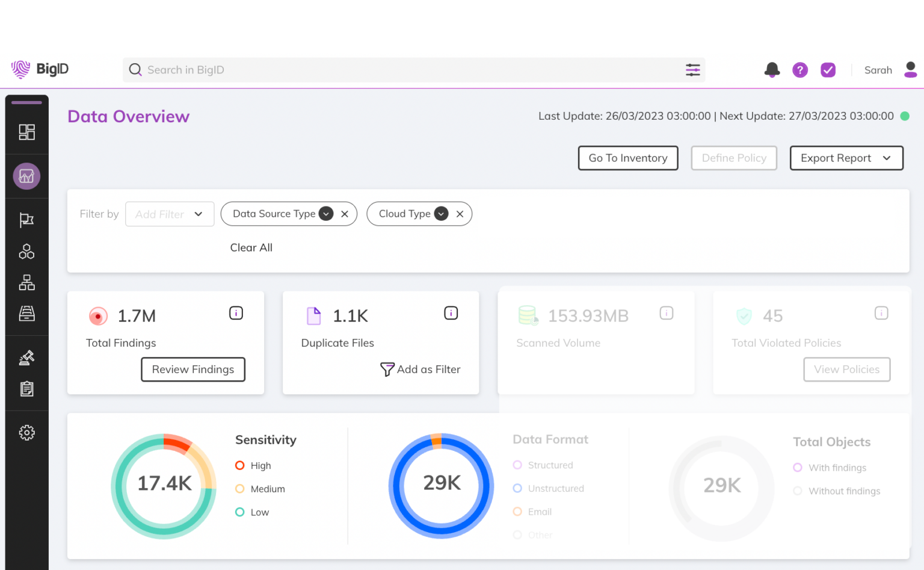Select the Medium sensitivity radio button

click(239, 488)
